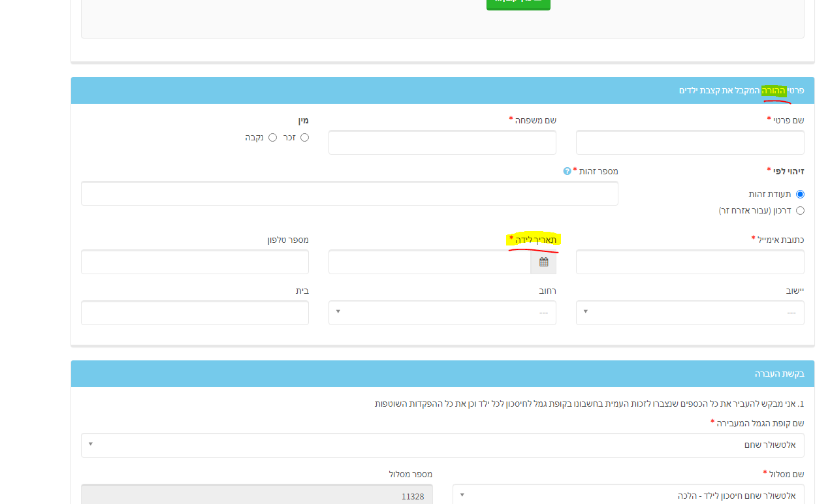Click the בקשת העברה section header

pyautogui.click(x=443, y=374)
